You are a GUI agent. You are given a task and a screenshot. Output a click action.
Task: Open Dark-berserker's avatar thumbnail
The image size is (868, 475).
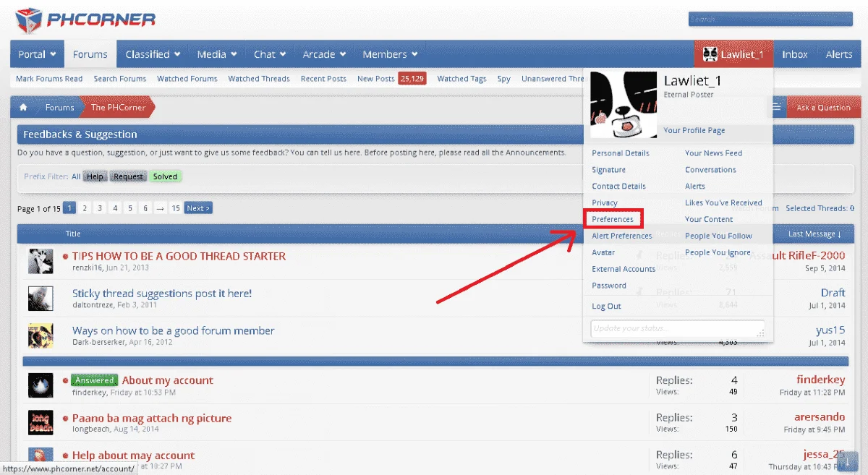[x=41, y=336]
